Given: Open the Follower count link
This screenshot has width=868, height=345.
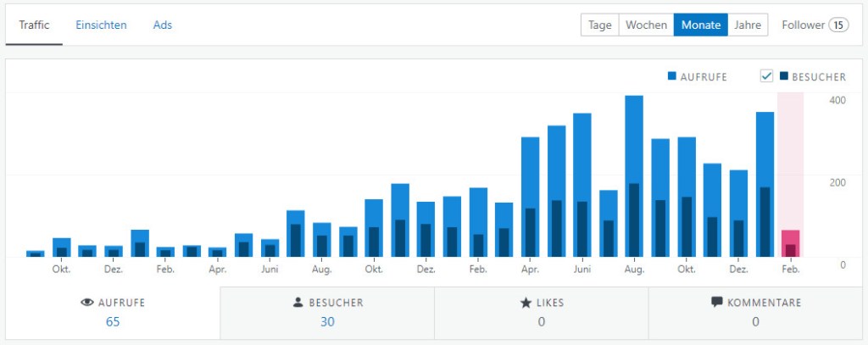Looking at the screenshot, I should click(x=814, y=25).
